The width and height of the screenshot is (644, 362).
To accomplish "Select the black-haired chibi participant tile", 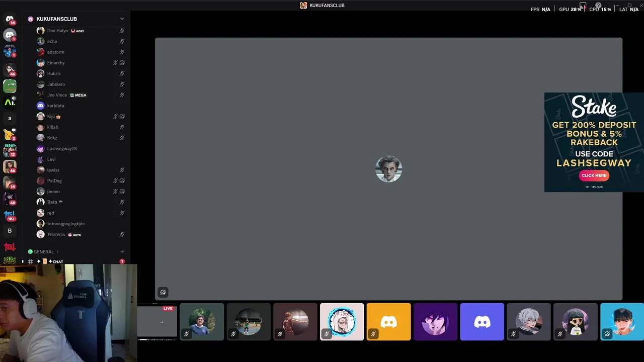I will point(576,322).
